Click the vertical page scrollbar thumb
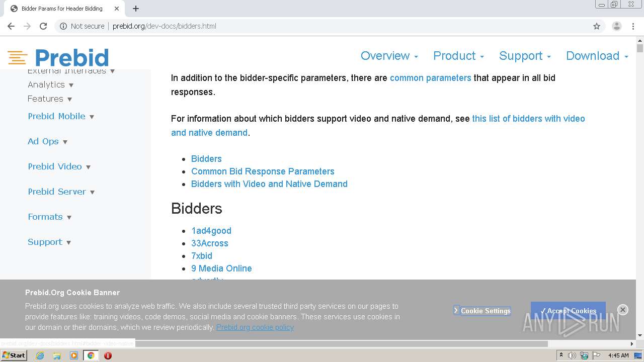The image size is (644, 362). (x=640, y=48)
